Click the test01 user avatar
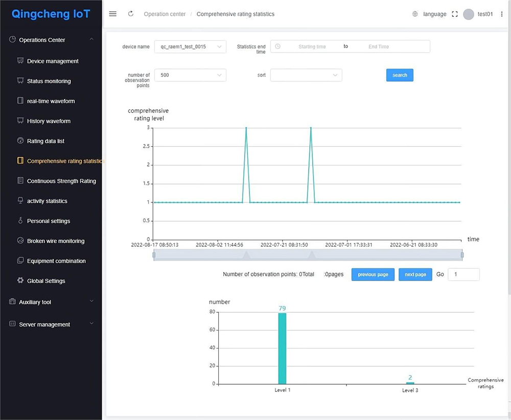This screenshot has height=420, width=511. coord(468,14)
